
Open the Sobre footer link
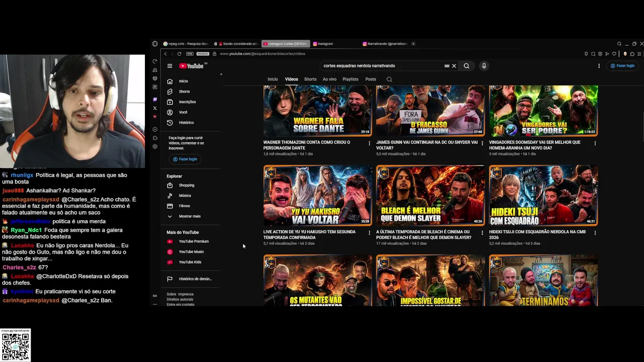pyautogui.click(x=171, y=294)
